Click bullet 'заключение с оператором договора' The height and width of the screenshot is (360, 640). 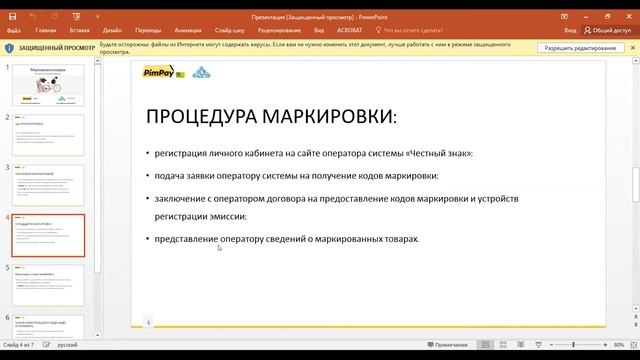pos(336,207)
